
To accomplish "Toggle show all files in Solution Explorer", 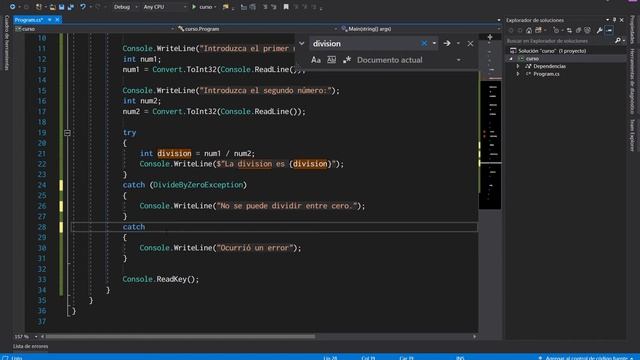I will pos(587,30).
